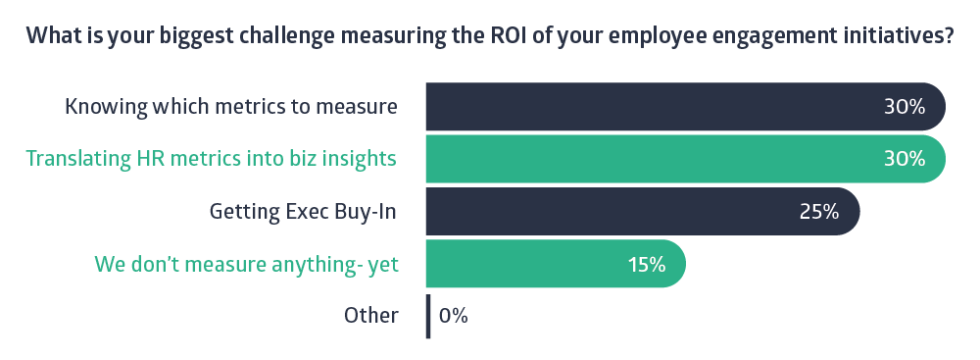Click the rounded end of the 25% bar
Screen dimensions: 980x360
pyautogui.click(x=849, y=211)
